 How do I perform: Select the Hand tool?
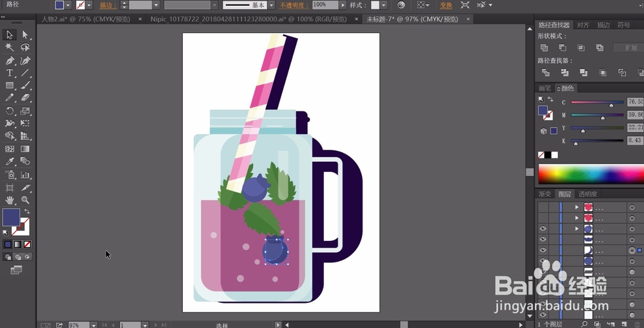click(10, 200)
